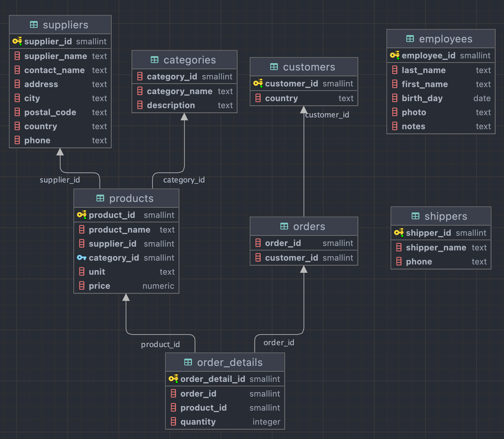The image size is (504, 439).
Task: Select the country column in customers table
Action: click(304, 98)
